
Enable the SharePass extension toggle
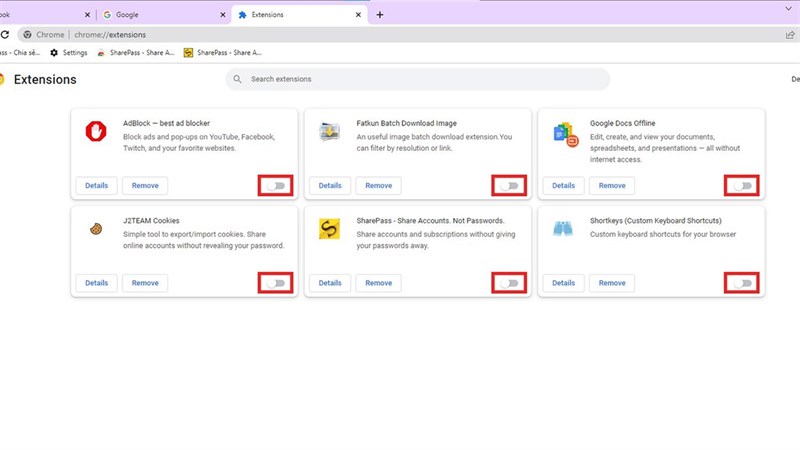(509, 283)
